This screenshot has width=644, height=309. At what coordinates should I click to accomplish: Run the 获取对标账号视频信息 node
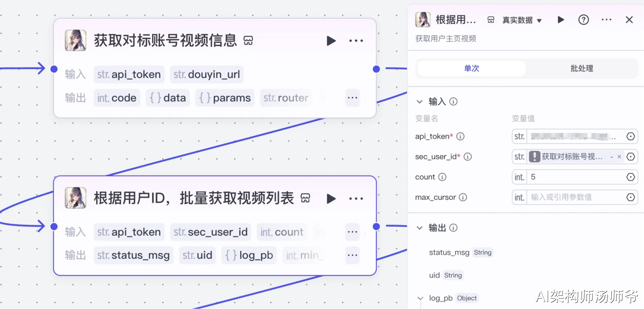tap(331, 41)
